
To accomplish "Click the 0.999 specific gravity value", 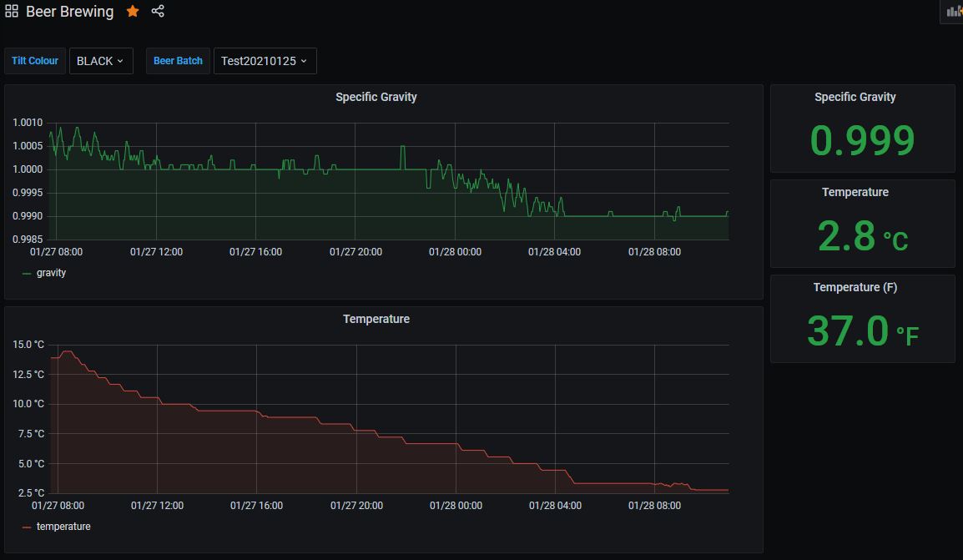I will 862,140.
